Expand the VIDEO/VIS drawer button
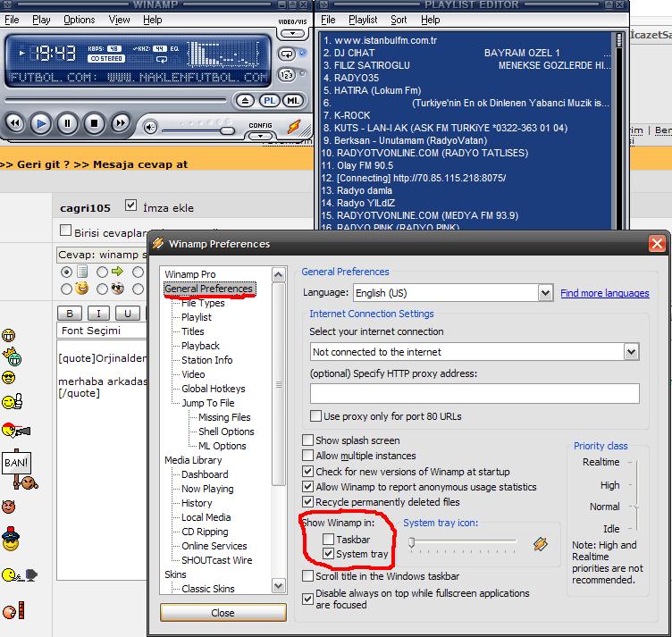This screenshot has width=672, height=637. 292,33
